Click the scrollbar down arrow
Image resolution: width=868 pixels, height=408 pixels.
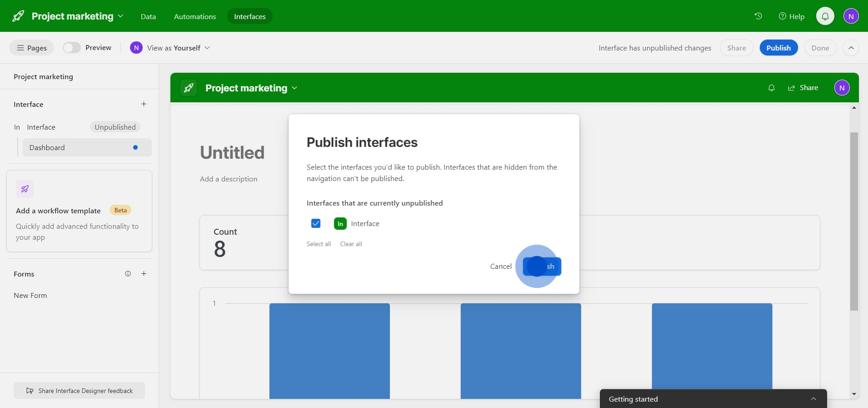[854, 394]
